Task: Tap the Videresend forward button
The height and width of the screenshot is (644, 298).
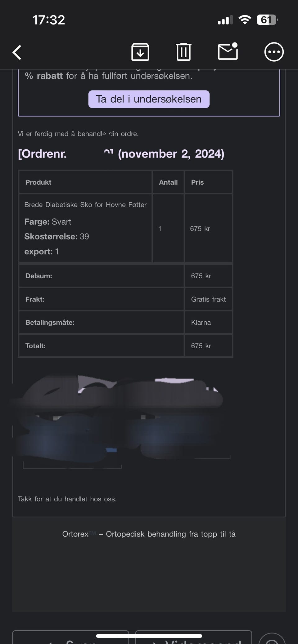Action: tap(193, 638)
